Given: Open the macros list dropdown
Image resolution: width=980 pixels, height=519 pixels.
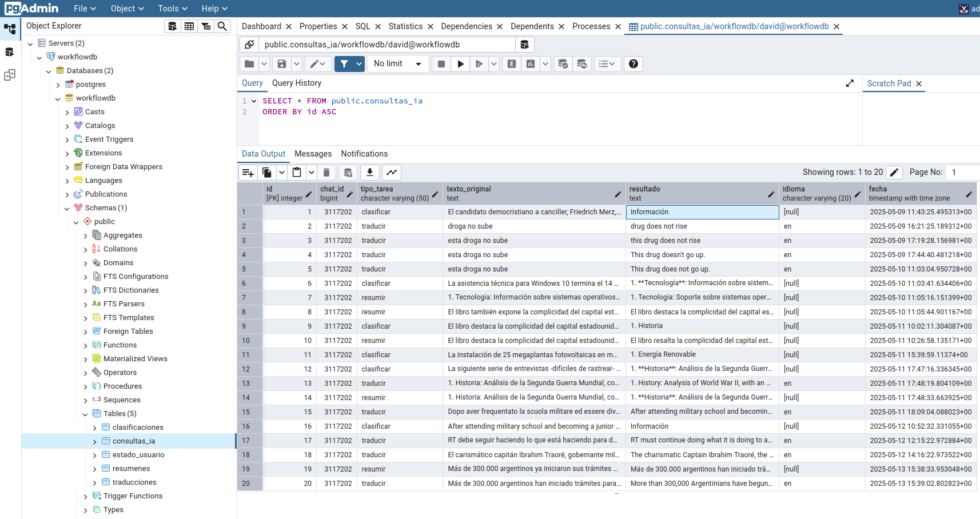Looking at the screenshot, I should 607,64.
